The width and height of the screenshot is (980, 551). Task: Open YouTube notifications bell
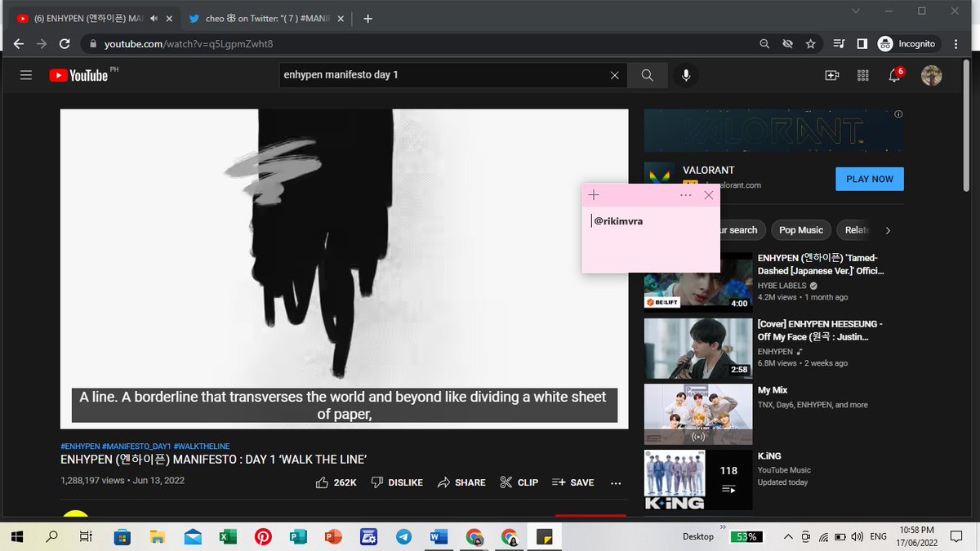pos(894,75)
